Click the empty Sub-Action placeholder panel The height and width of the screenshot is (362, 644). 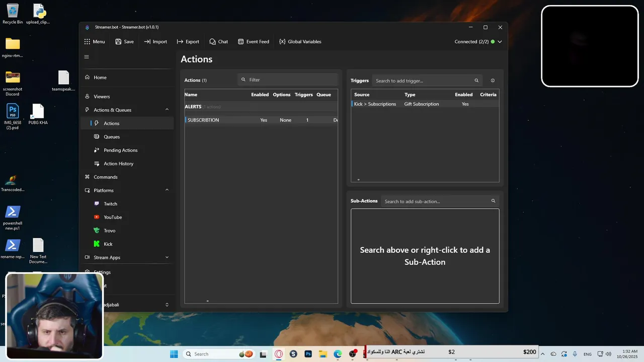[x=425, y=256]
